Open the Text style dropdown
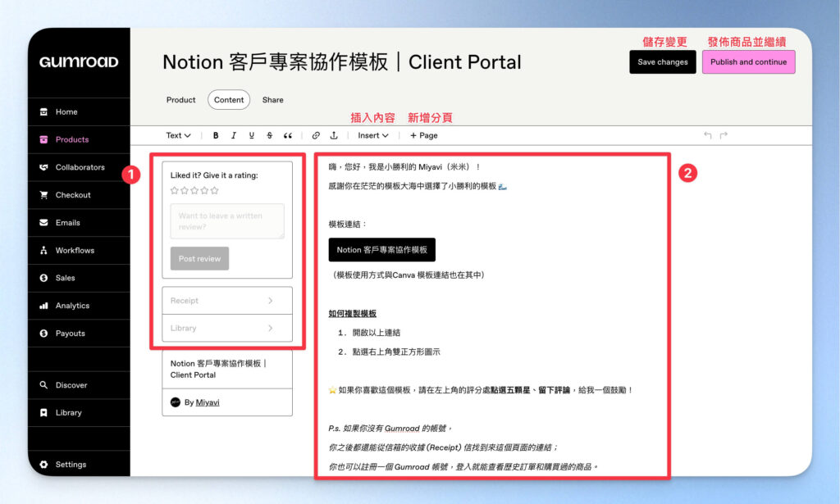 (178, 136)
